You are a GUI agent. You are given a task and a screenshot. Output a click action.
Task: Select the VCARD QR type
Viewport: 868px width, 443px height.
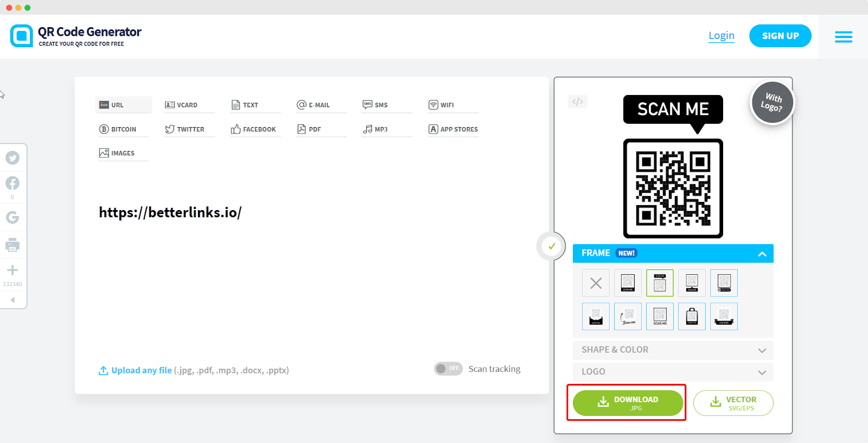[189, 105]
